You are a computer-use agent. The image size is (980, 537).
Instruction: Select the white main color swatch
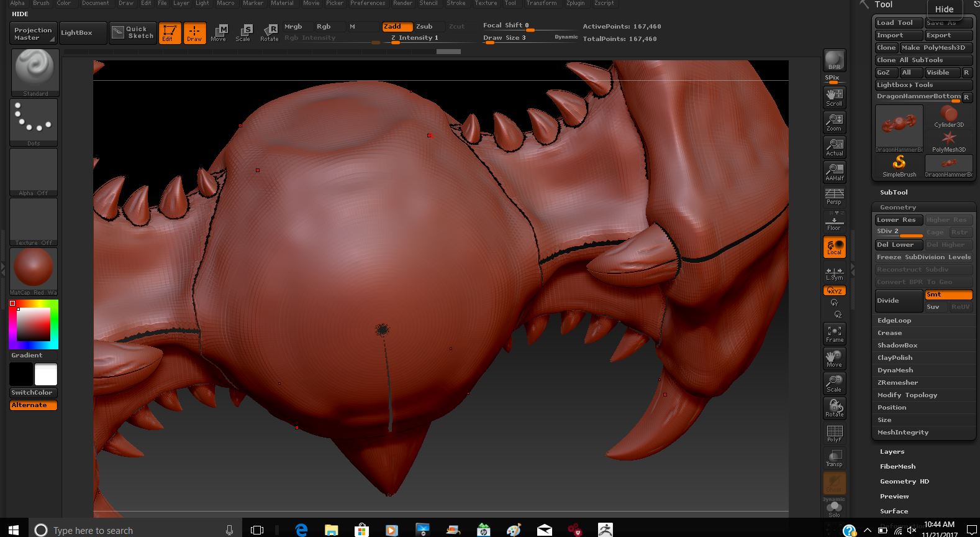tap(46, 375)
